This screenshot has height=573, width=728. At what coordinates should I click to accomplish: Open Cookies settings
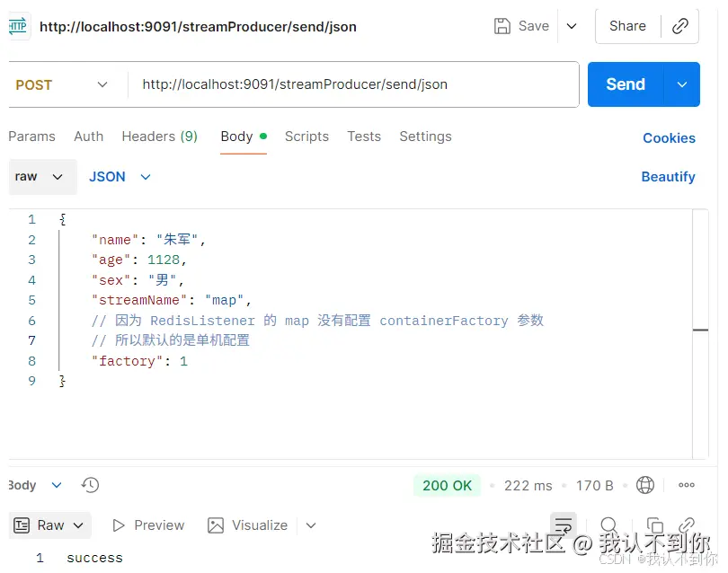[669, 138]
